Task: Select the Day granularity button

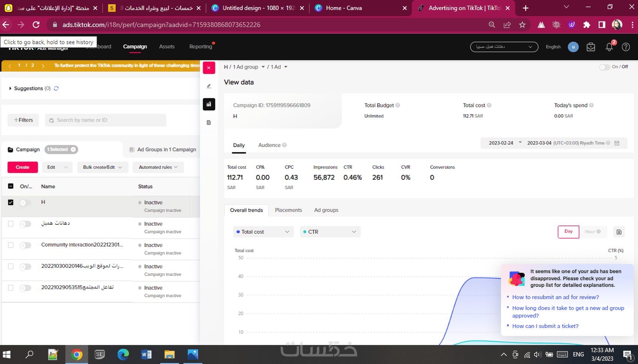Action: pyautogui.click(x=569, y=232)
